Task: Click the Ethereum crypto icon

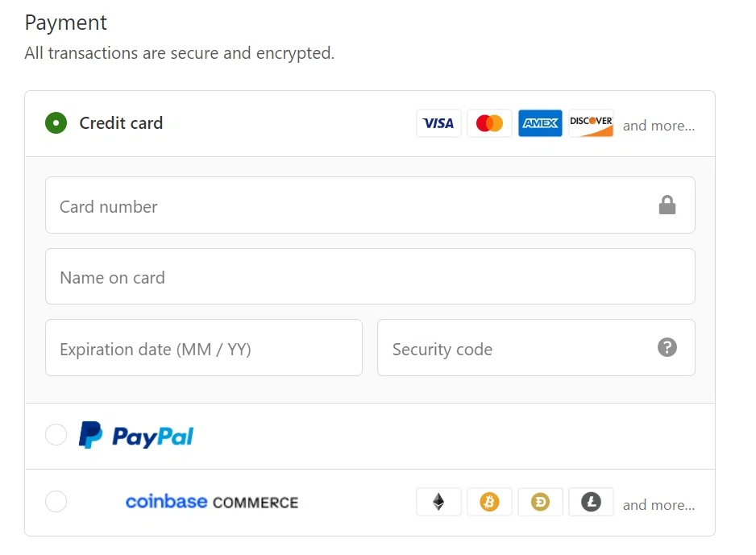Action: coord(438,503)
